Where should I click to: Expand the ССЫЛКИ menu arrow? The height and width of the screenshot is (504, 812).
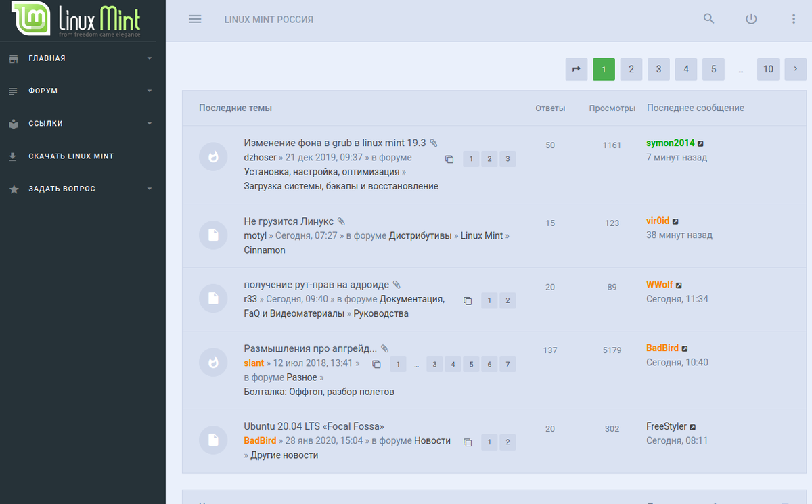150,124
